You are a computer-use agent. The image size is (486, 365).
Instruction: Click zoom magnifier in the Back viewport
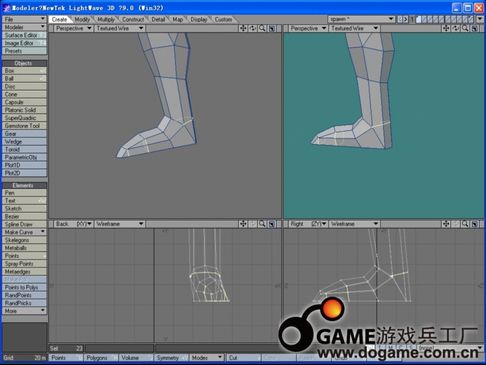coord(262,224)
